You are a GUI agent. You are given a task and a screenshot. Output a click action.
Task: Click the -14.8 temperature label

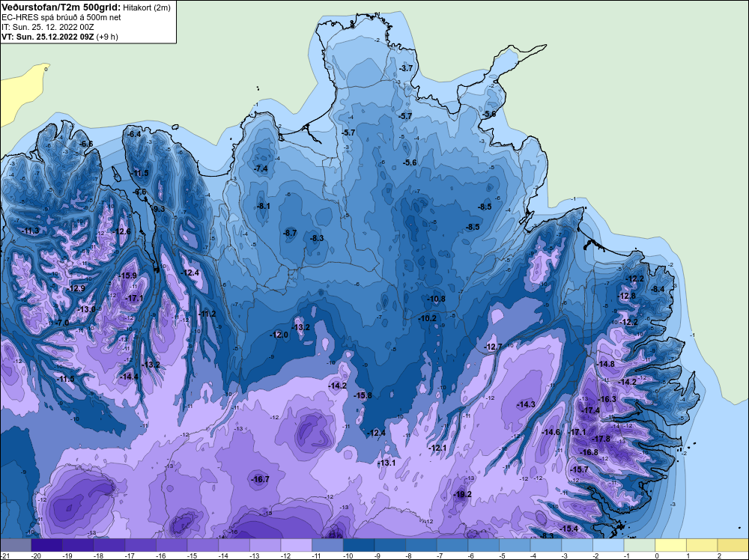click(606, 364)
